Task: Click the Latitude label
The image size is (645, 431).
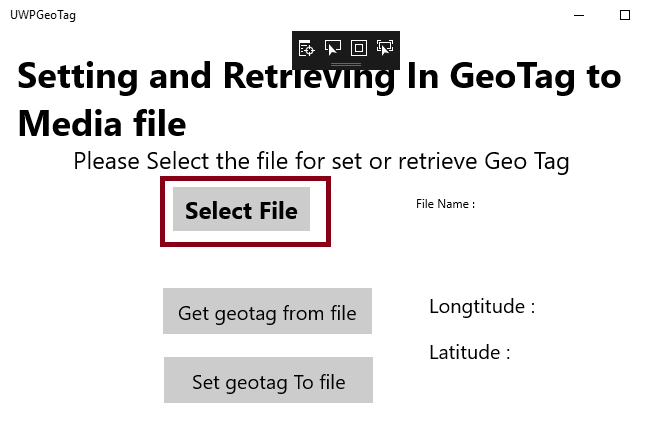Action: [470, 353]
